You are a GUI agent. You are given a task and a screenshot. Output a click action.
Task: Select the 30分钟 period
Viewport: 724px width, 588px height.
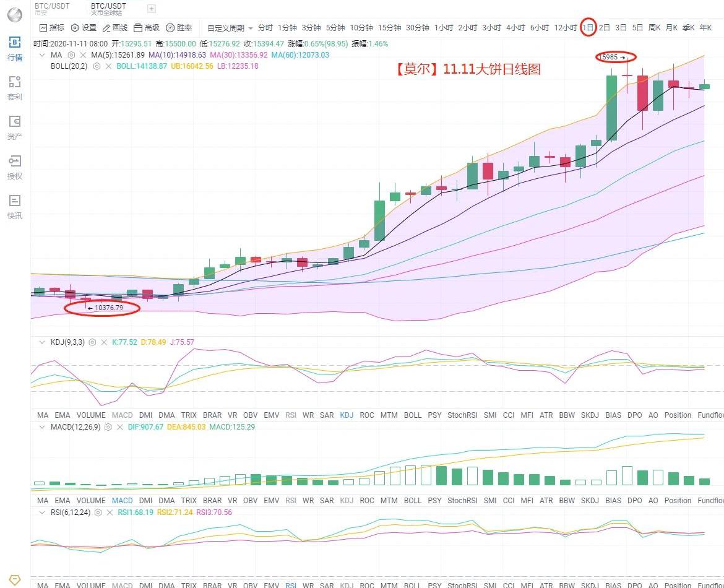418,28
